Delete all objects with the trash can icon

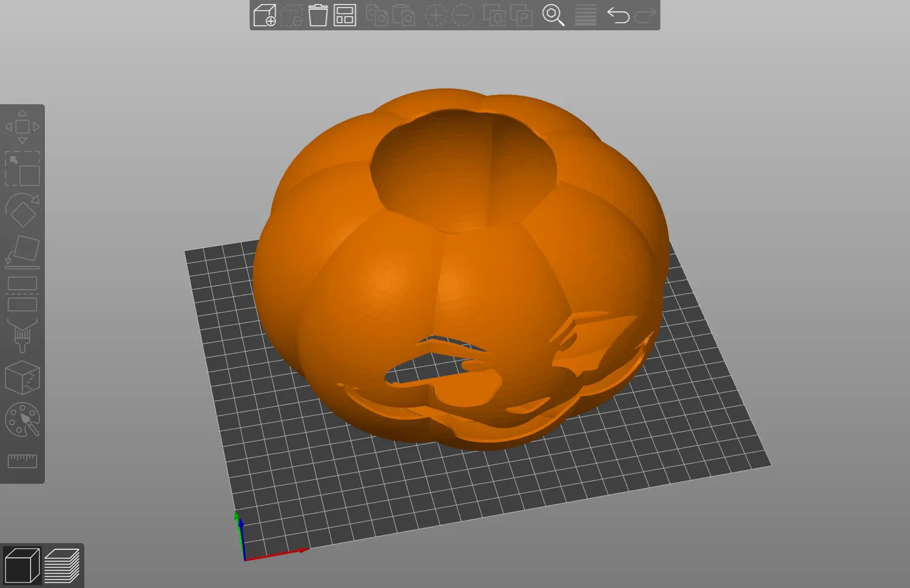click(x=318, y=15)
